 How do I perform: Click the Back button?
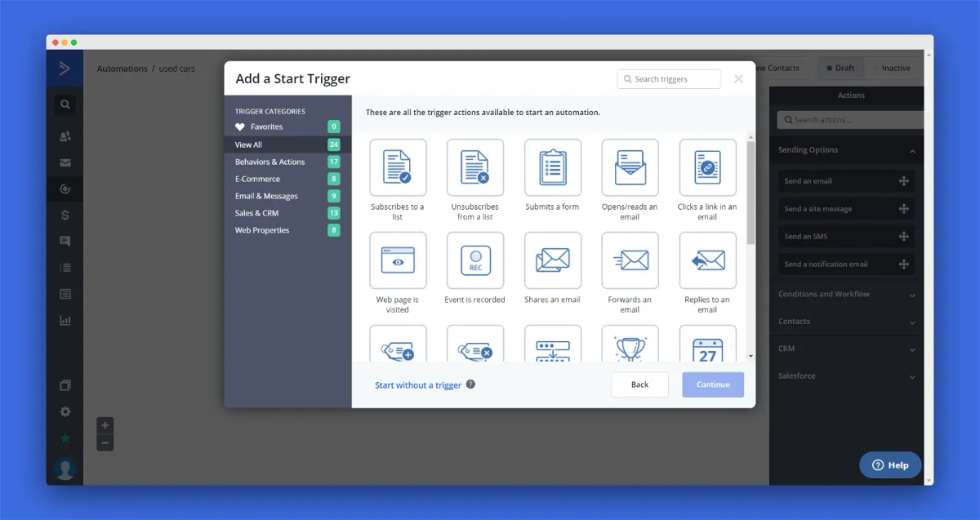click(x=640, y=384)
